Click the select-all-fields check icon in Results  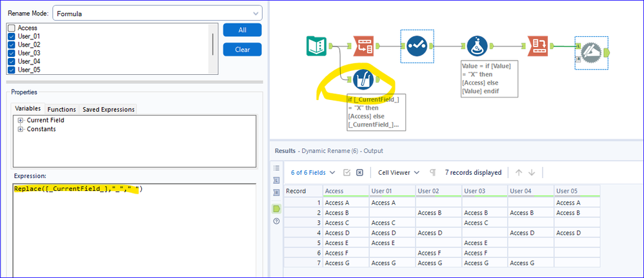(x=347, y=172)
